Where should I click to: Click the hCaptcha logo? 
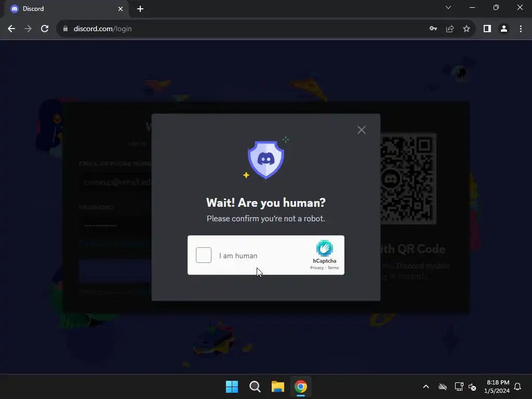[324, 248]
